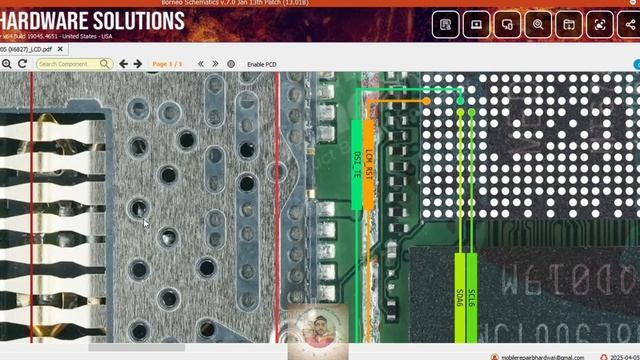Click the search magnifier inside Search Component
This screenshot has height=360, width=640.
tap(104, 64)
